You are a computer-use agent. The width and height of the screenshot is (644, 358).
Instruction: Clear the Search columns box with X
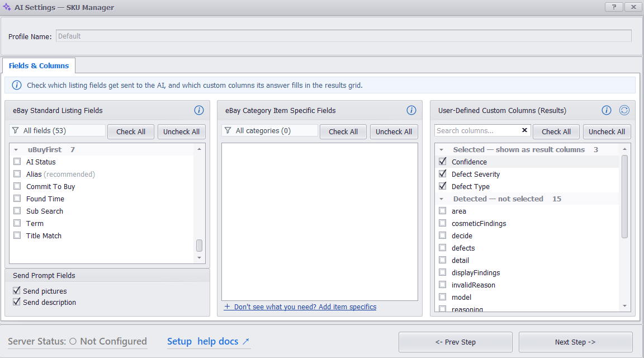(x=524, y=130)
